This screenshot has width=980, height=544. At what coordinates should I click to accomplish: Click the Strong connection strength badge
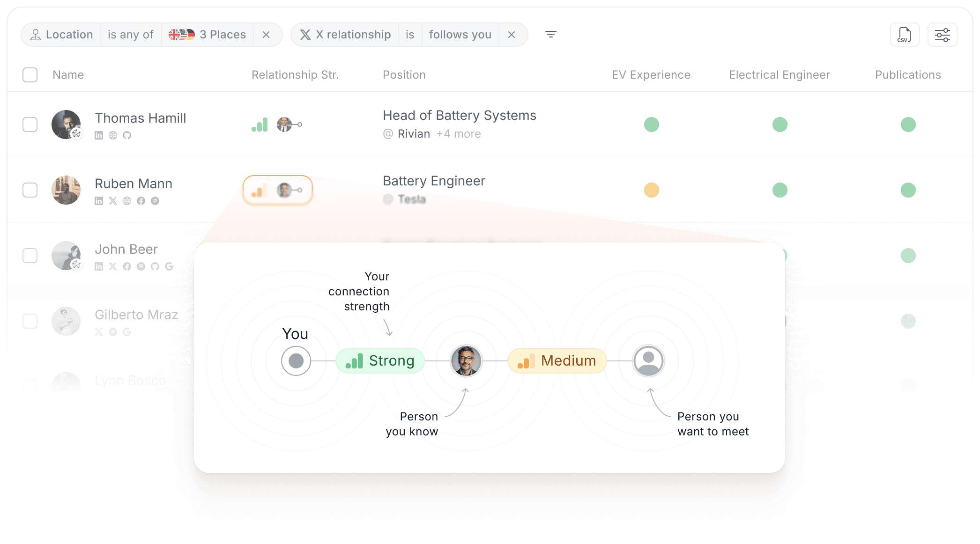(380, 361)
